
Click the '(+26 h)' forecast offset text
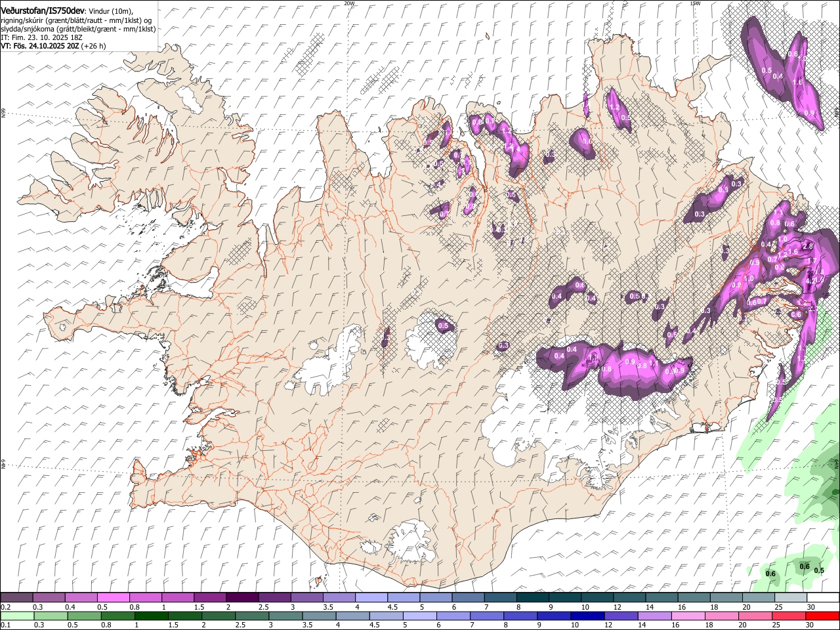tap(94, 46)
